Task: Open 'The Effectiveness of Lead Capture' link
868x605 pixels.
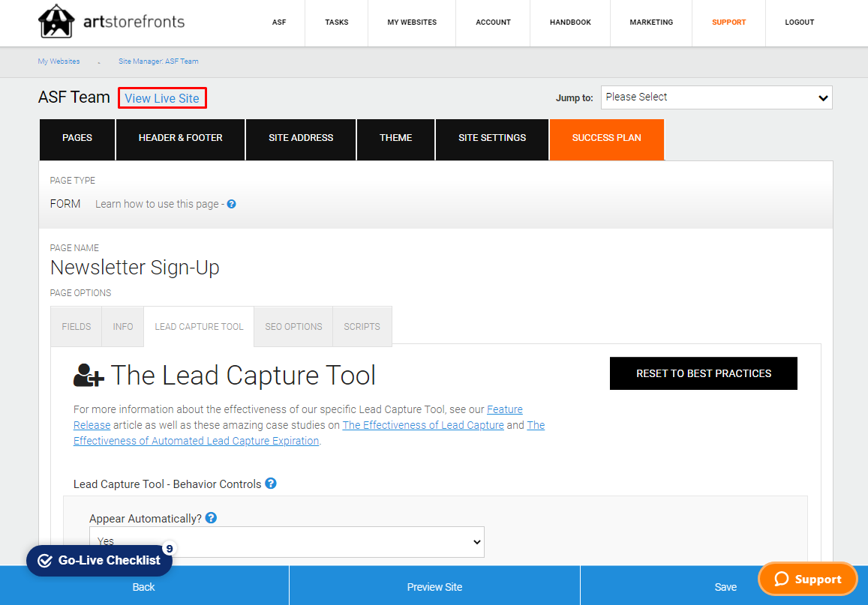Action: pos(423,425)
